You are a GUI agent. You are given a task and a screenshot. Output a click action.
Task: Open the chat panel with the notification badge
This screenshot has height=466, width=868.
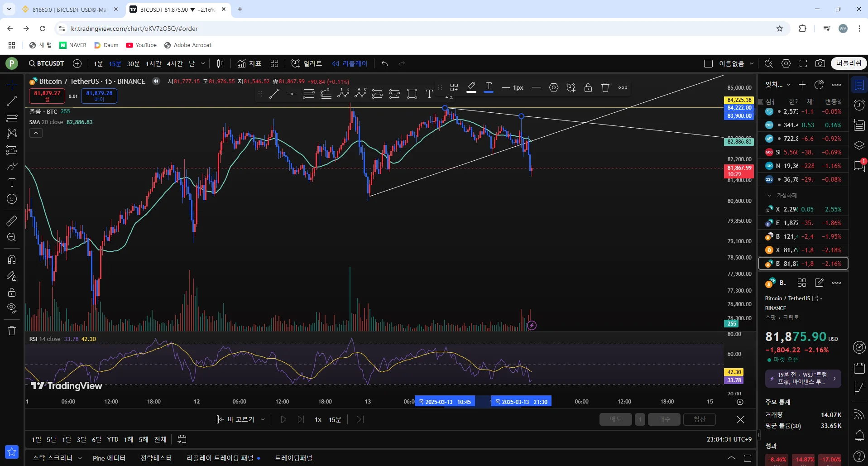[x=859, y=166]
